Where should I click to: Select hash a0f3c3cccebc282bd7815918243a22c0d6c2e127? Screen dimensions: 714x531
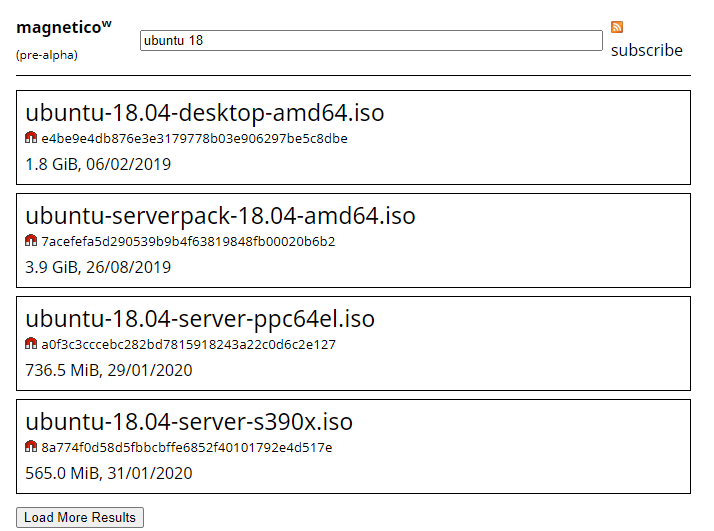point(189,344)
